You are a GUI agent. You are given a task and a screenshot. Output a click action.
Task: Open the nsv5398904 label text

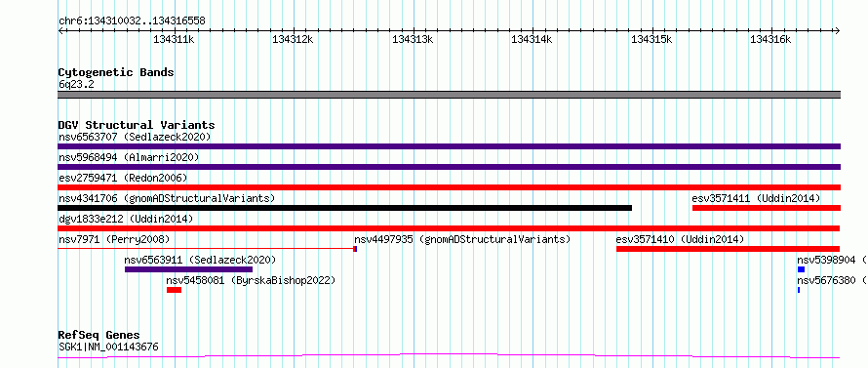833,260
